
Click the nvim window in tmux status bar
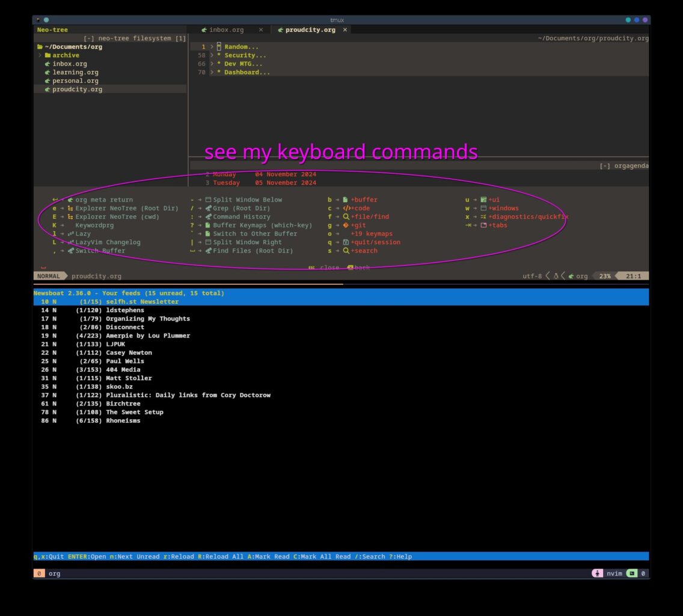(x=614, y=573)
